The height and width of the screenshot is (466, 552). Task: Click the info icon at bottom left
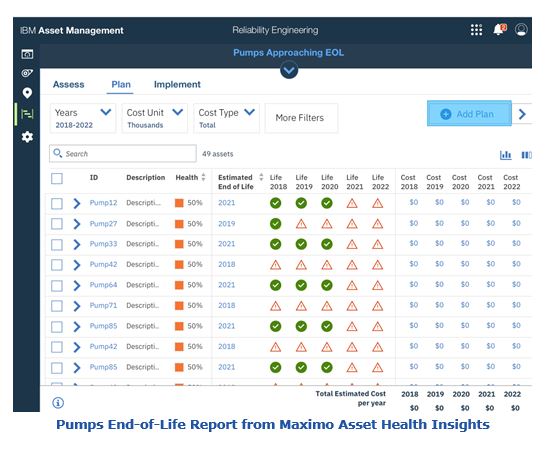pos(58,403)
